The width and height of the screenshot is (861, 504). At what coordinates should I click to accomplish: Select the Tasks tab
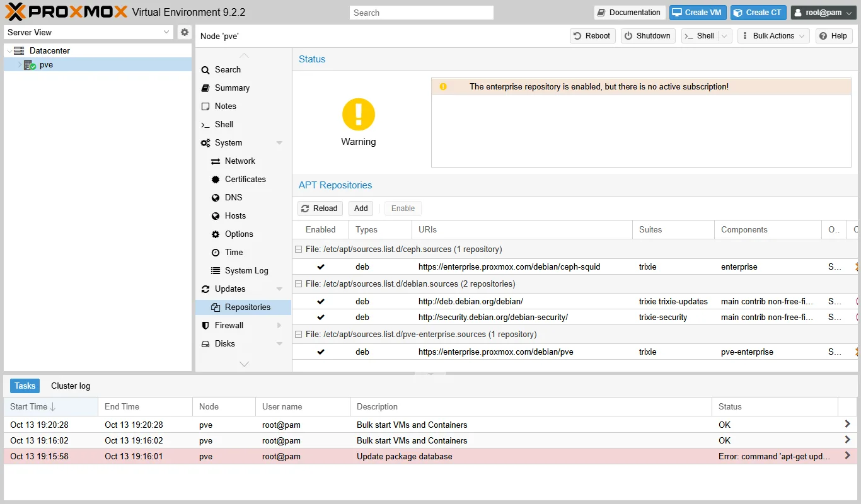coord(25,386)
